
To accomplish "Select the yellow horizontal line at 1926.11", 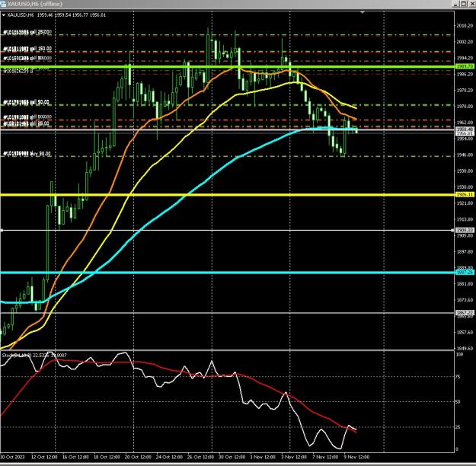I will 228,195.
